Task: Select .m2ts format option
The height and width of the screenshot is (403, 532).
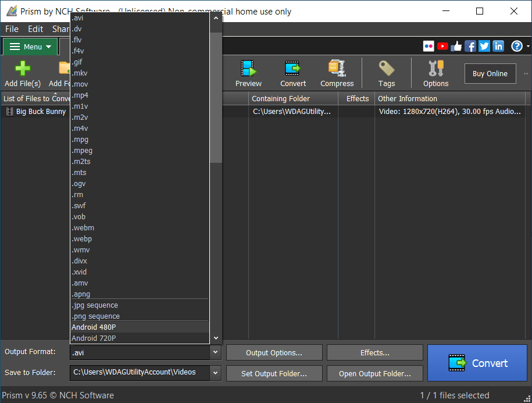Action: coord(140,162)
